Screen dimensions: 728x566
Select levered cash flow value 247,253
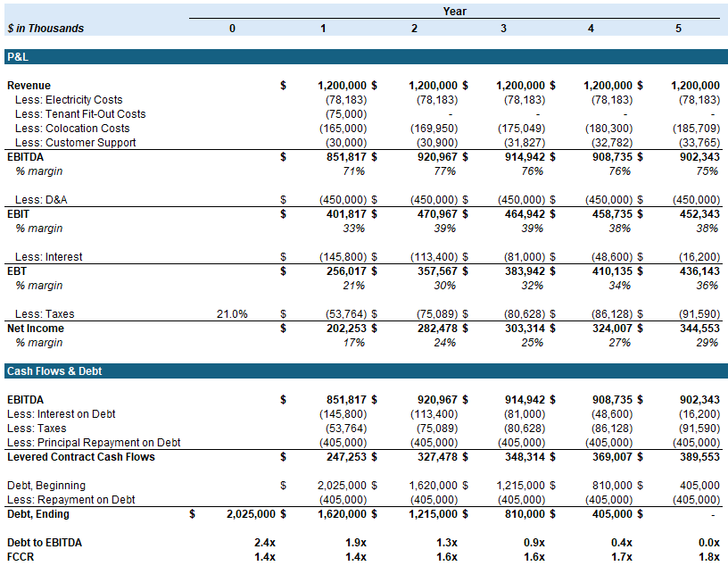pos(346,457)
